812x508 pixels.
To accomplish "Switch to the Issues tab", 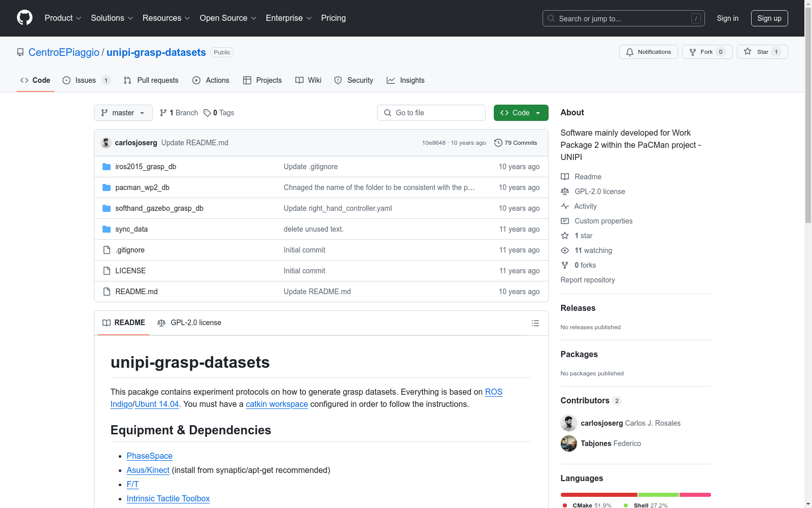I will pyautogui.click(x=86, y=80).
